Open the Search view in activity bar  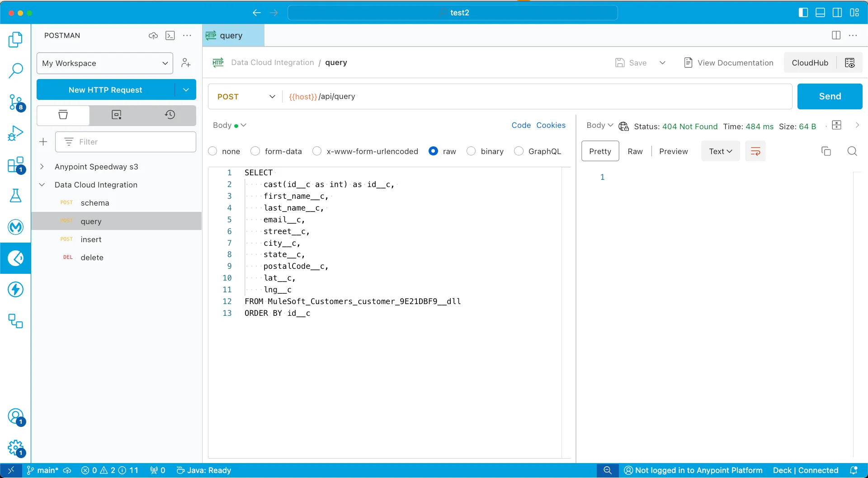pyautogui.click(x=15, y=70)
